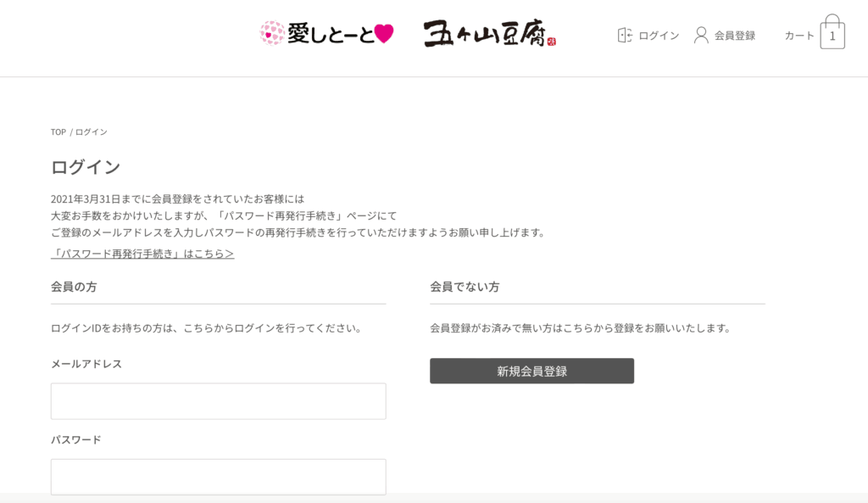Click the 新規会員登録 button
868x503 pixels.
[x=532, y=371]
